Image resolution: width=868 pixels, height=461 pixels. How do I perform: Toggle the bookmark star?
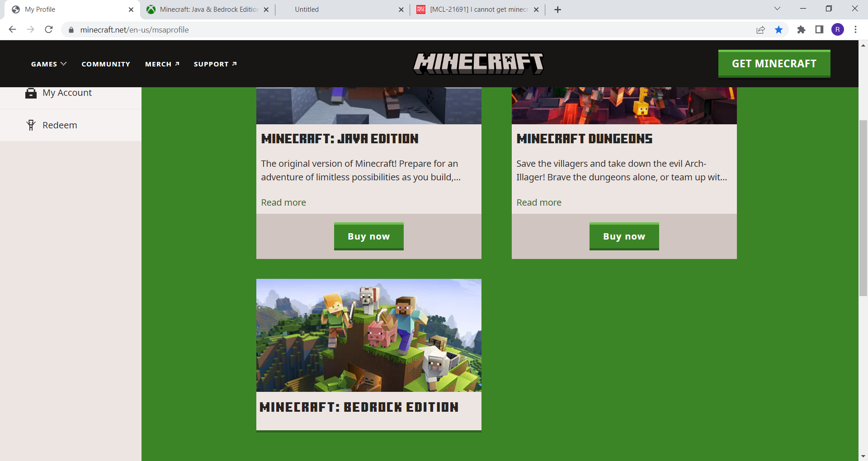tap(778, 30)
